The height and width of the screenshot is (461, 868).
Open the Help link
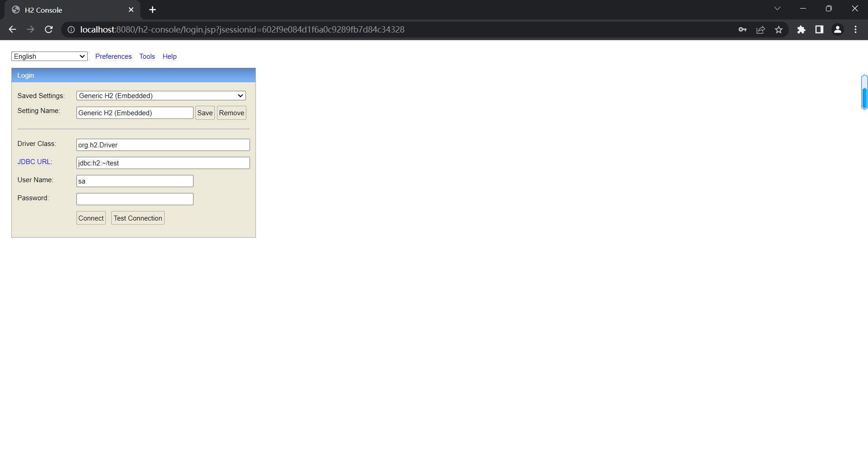pyautogui.click(x=170, y=56)
